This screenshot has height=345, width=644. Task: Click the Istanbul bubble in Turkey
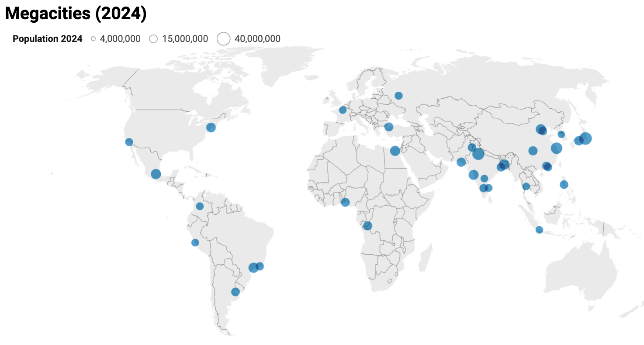click(389, 127)
